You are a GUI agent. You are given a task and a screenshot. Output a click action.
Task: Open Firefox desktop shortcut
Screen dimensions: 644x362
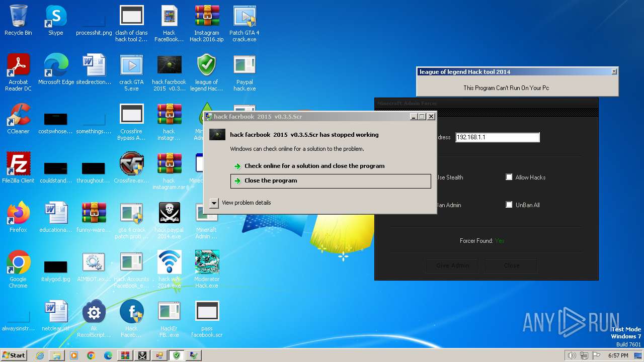[18, 217]
